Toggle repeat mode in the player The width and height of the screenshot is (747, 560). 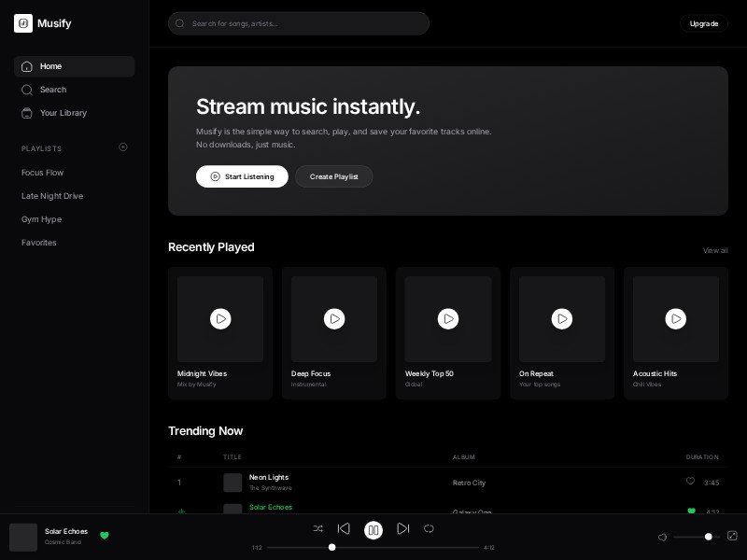(429, 529)
